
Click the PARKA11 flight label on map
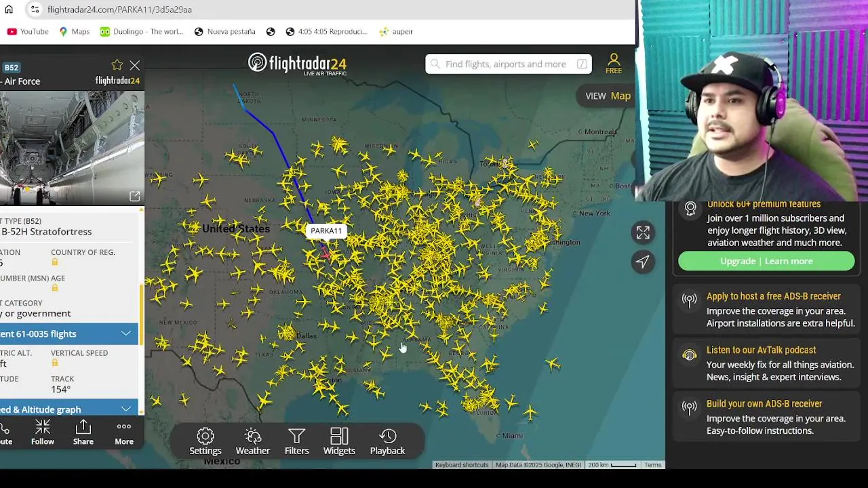(x=326, y=230)
